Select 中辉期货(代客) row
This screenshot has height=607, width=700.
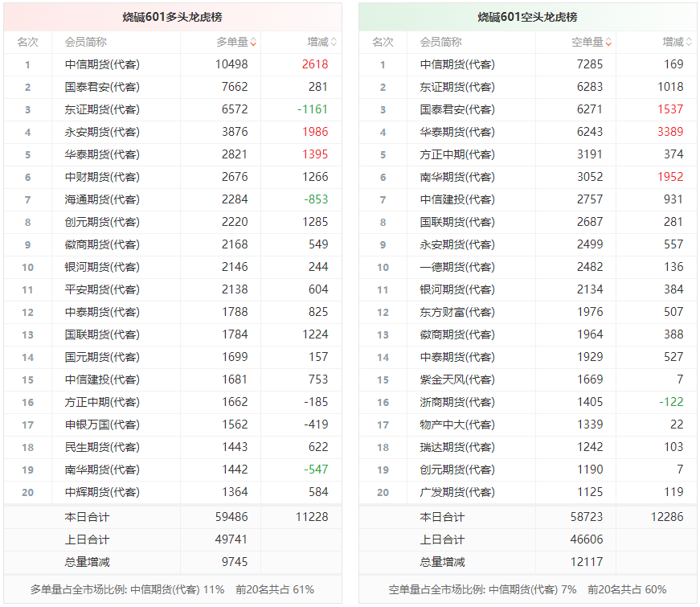tap(173, 492)
